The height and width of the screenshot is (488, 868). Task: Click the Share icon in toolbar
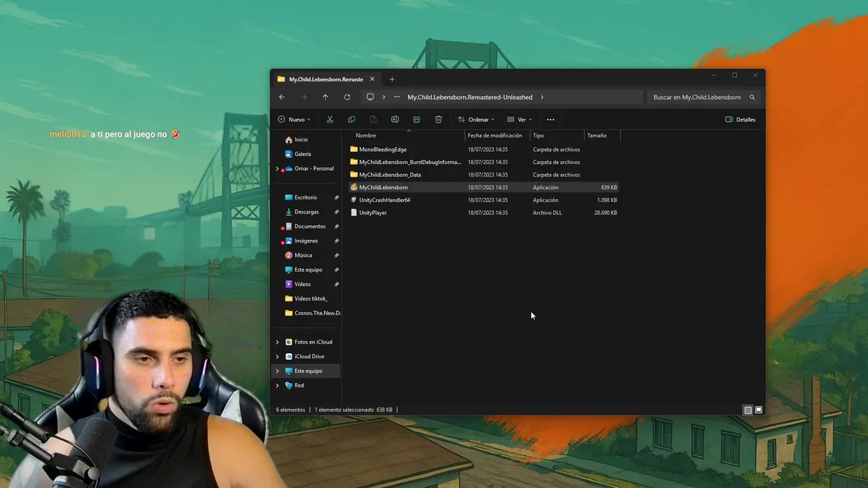click(x=416, y=119)
